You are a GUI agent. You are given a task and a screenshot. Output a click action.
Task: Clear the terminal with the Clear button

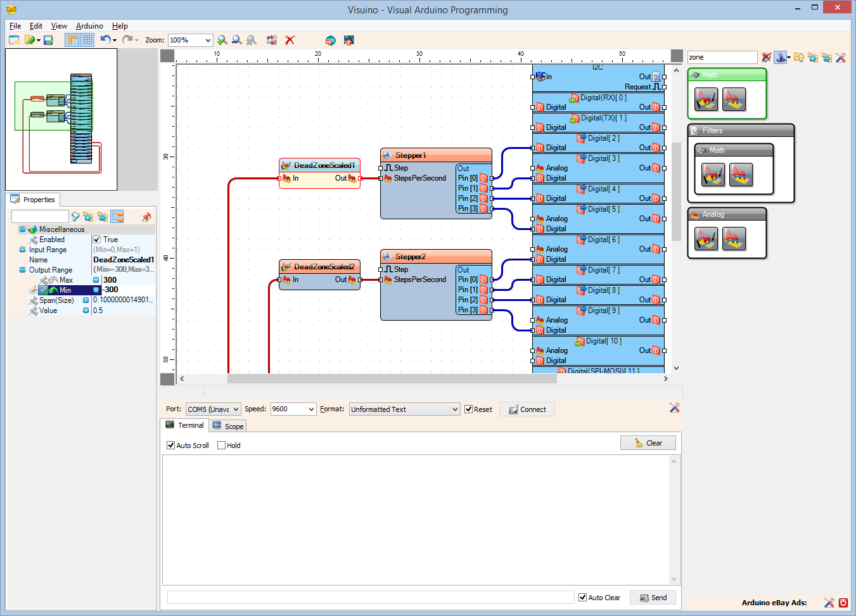pyautogui.click(x=648, y=442)
